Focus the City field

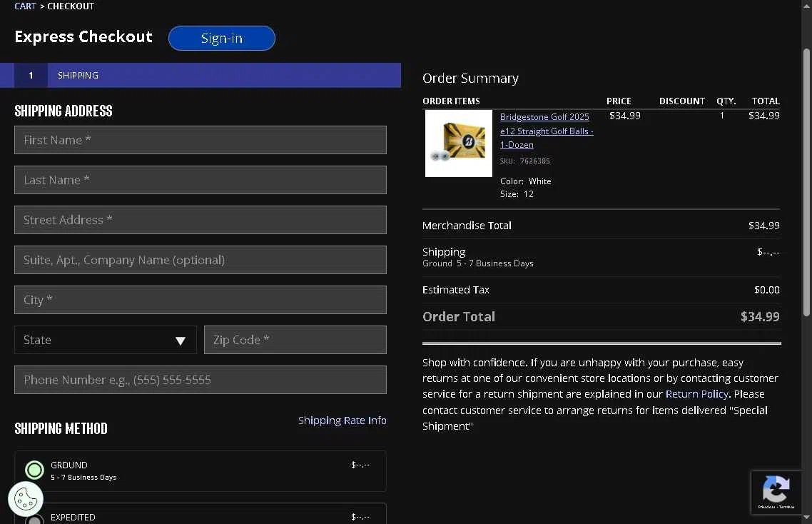201,300
